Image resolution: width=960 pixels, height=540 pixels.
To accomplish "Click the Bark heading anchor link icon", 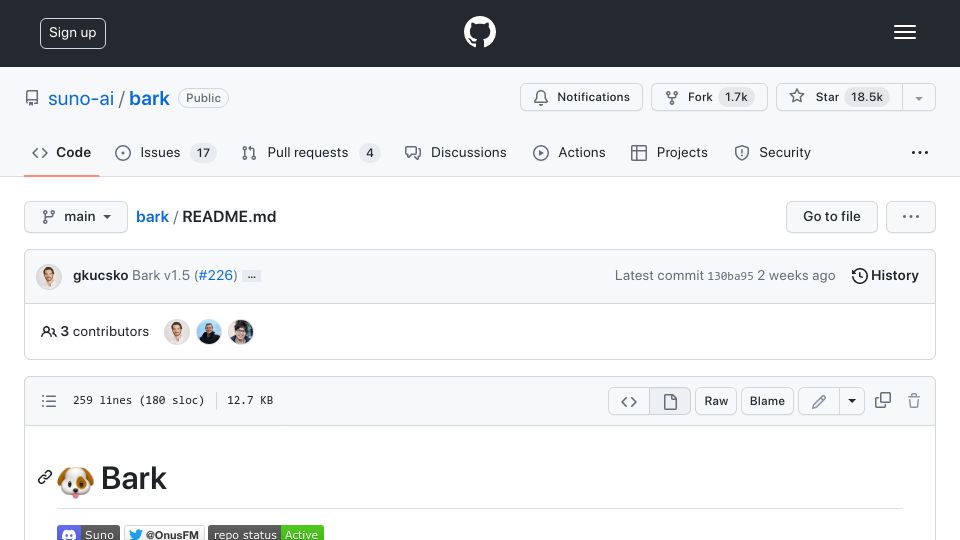I will (45, 477).
